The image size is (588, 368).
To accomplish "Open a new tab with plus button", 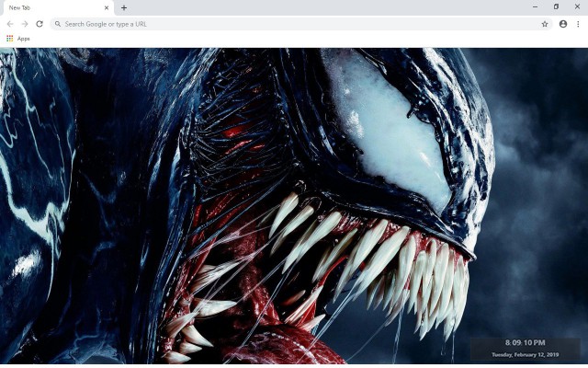I will tap(124, 7).
